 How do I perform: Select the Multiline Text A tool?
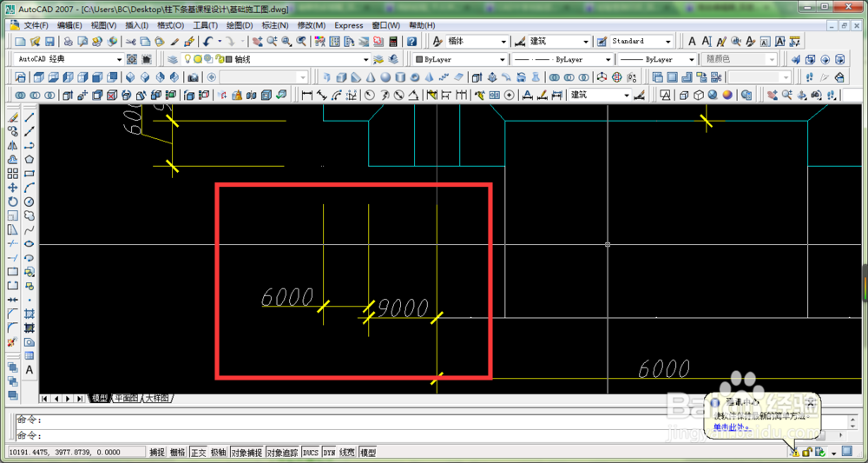(30, 369)
